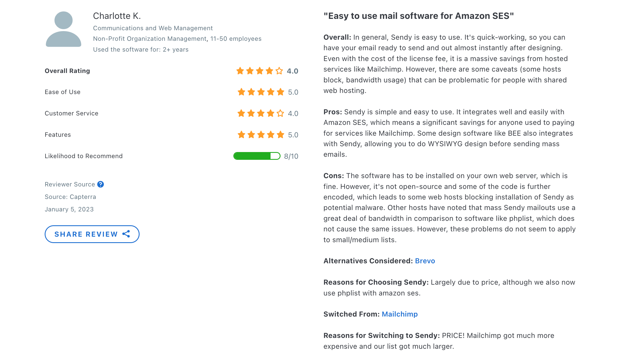Click the January 5, 2023 review date
Screen dimensions: 626x364
click(69, 209)
